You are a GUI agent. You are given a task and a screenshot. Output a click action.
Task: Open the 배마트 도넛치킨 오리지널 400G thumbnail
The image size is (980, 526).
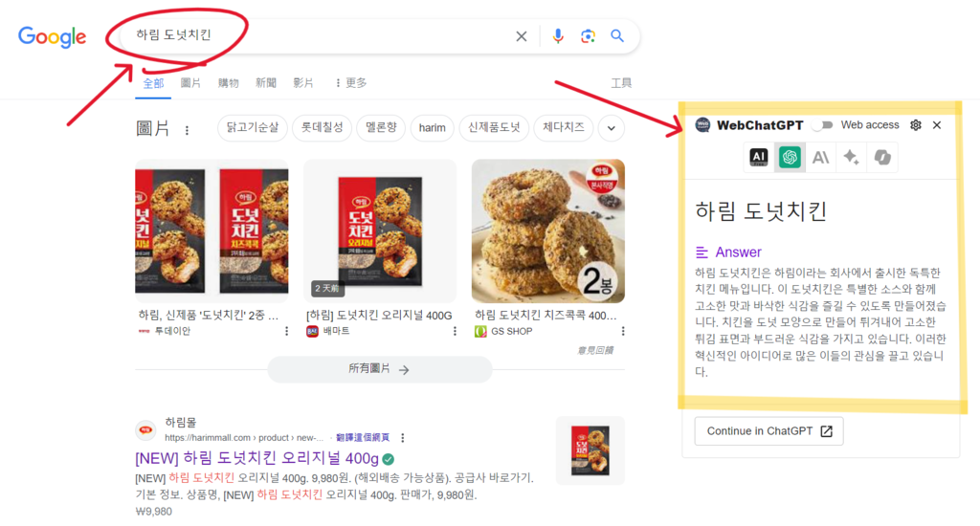(380, 230)
